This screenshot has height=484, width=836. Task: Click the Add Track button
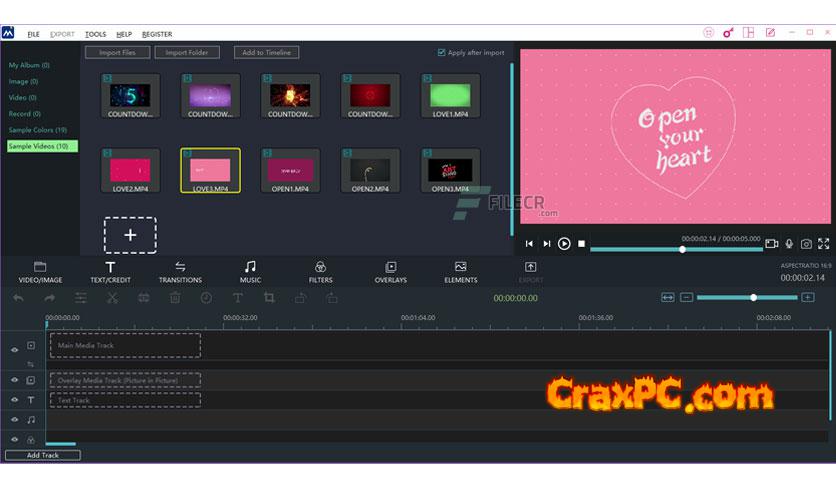pos(43,455)
